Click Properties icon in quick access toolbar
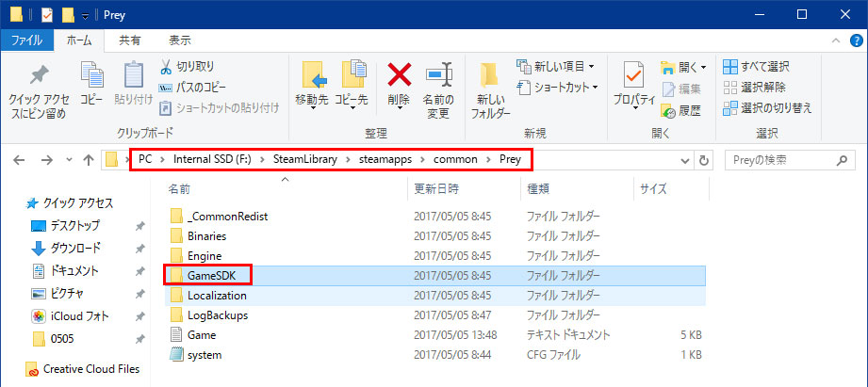 click(x=47, y=14)
